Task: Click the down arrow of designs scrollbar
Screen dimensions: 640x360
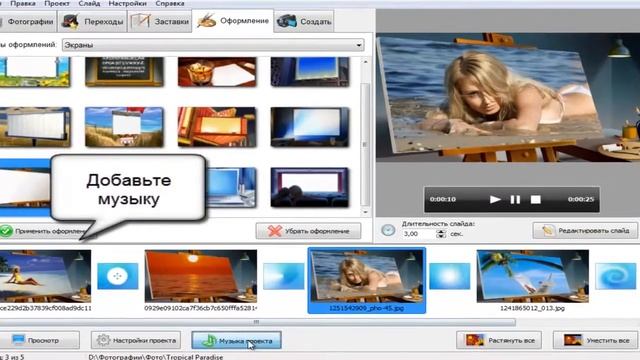Action: point(365,212)
